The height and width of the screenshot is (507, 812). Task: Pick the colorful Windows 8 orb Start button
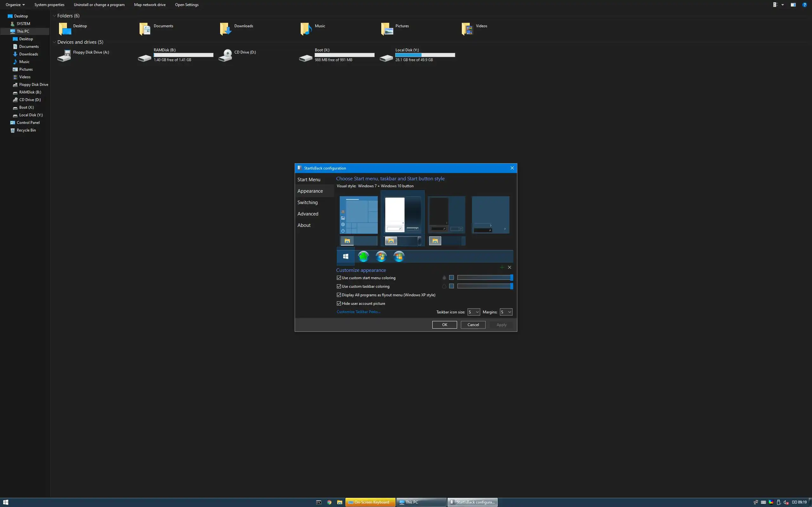click(x=399, y=257)
